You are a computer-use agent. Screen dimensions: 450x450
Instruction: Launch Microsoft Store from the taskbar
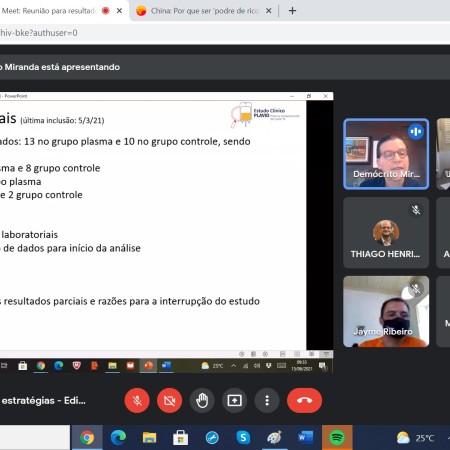coord(181,437)
